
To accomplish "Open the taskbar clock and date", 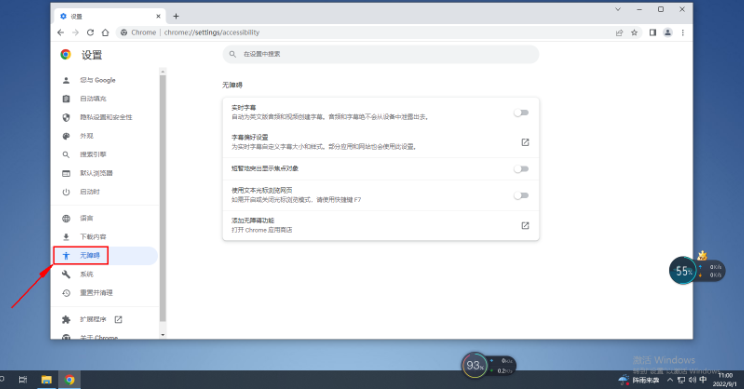I will coord(726,380).
